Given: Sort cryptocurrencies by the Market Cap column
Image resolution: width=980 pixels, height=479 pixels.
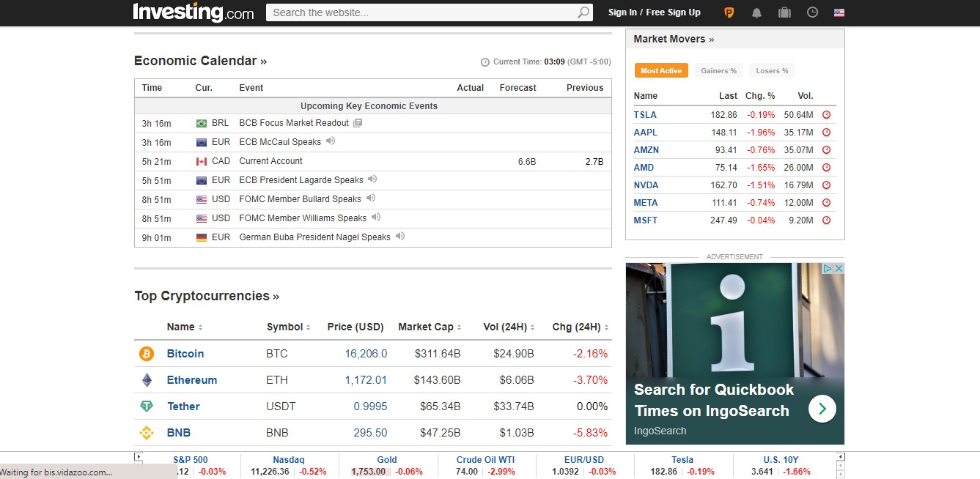Looking at the screenshot, I should click(430, 327).
